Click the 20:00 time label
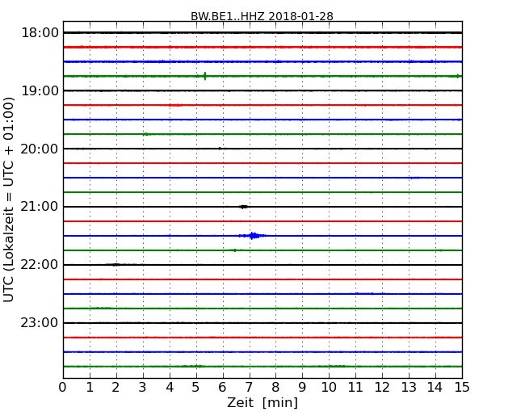 click(x=40, y=149)
